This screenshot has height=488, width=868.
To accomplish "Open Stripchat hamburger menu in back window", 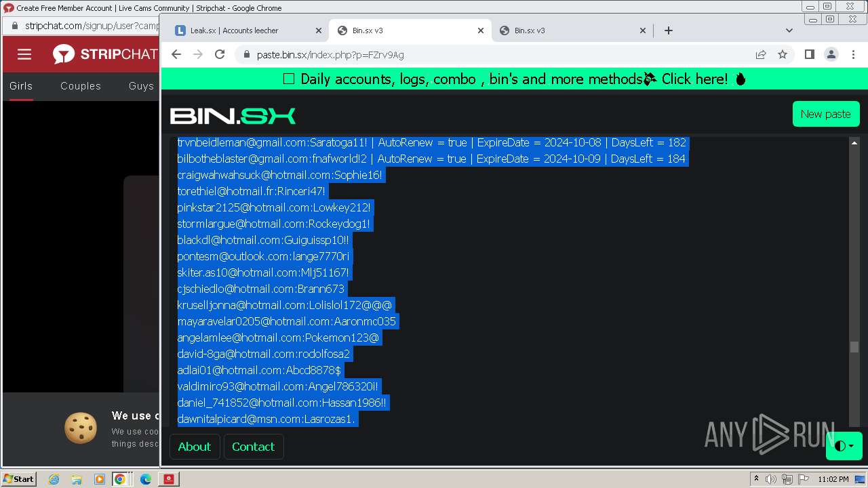I will tap(24, 55).
